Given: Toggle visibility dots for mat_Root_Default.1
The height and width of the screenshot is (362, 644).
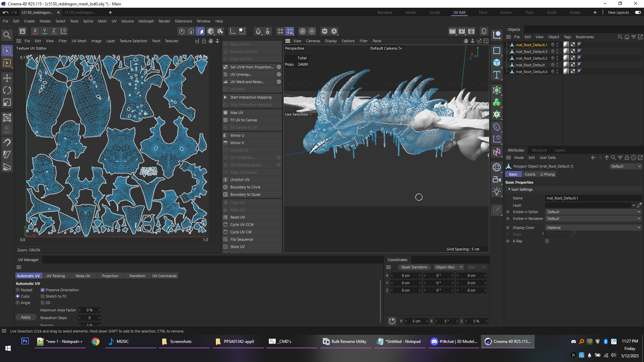Looking at the screenshot, I should [557, 45].
